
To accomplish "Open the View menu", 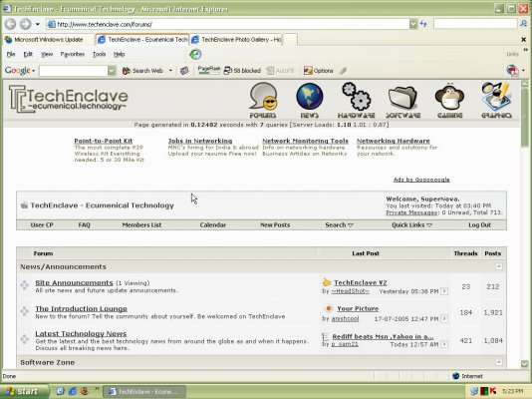I will click(x=47, y=54).
